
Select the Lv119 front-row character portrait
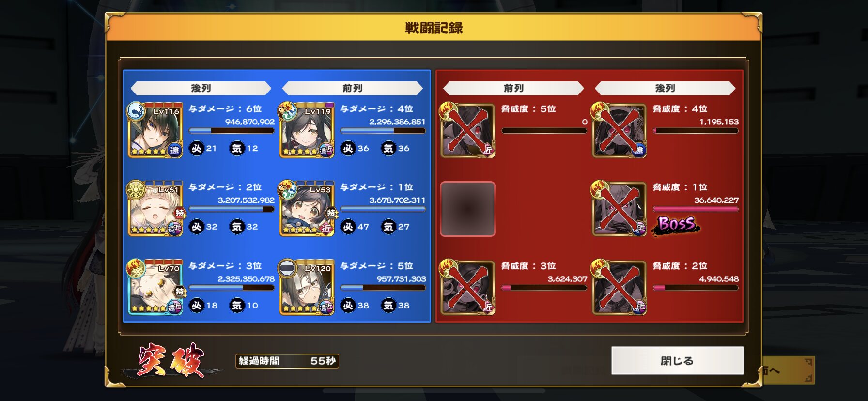pos(307,130)
